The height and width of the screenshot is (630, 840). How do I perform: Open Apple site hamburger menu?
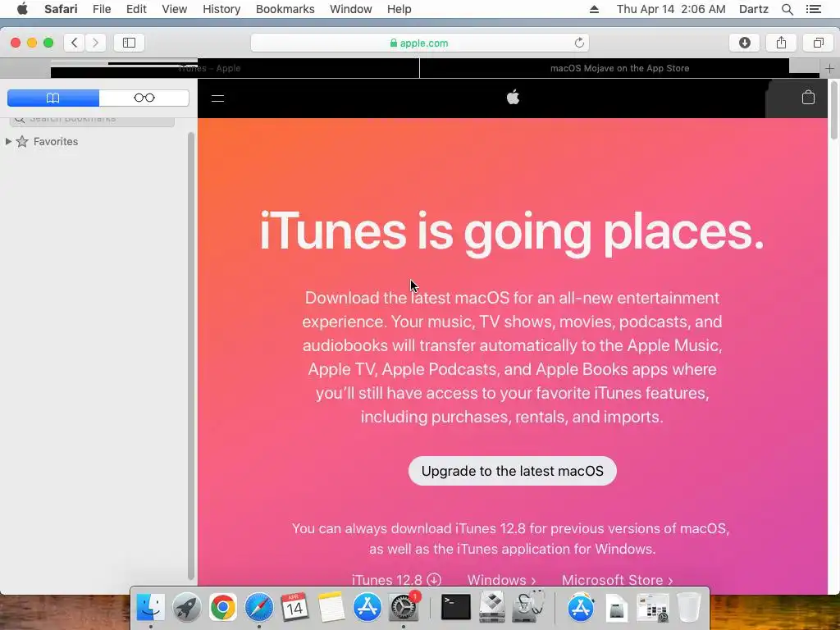[x=217, y=98]
